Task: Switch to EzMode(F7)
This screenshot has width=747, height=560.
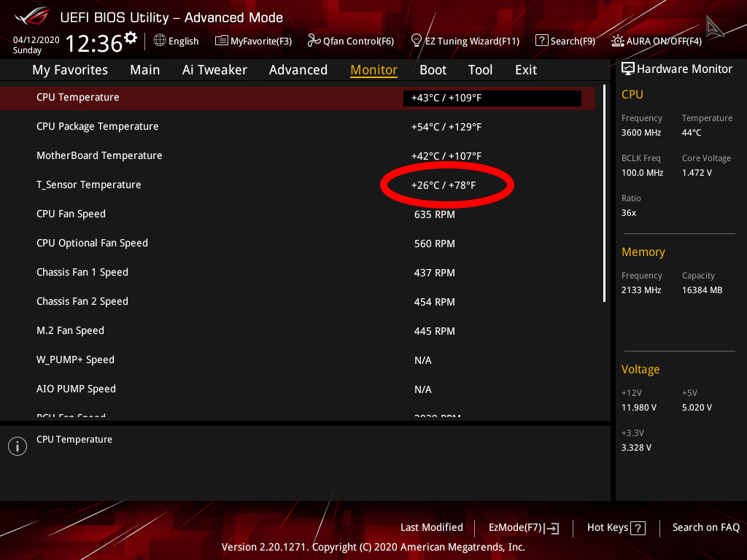Action: [524, 528]
